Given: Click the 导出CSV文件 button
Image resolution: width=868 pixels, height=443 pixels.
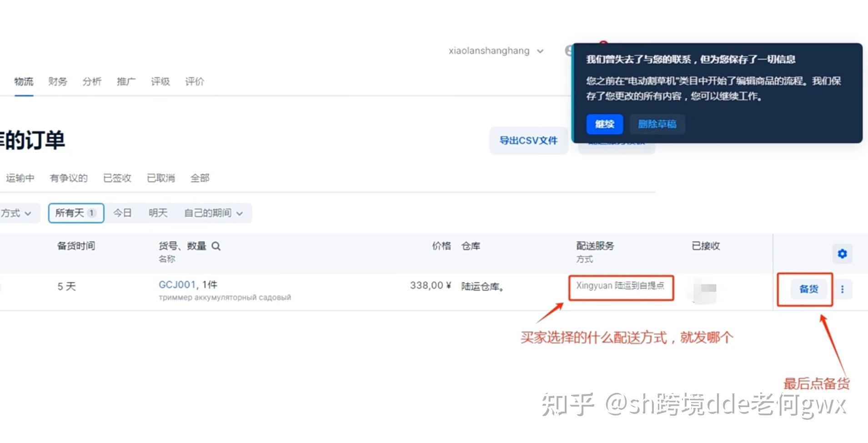Looking at the screenshot, I should click(528, 141).
